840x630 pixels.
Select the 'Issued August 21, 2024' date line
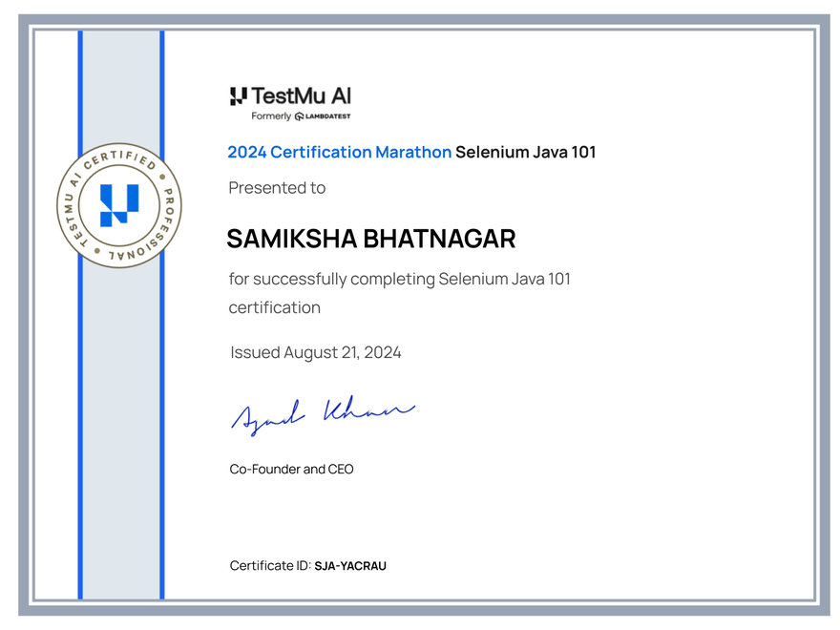point(315,352)
